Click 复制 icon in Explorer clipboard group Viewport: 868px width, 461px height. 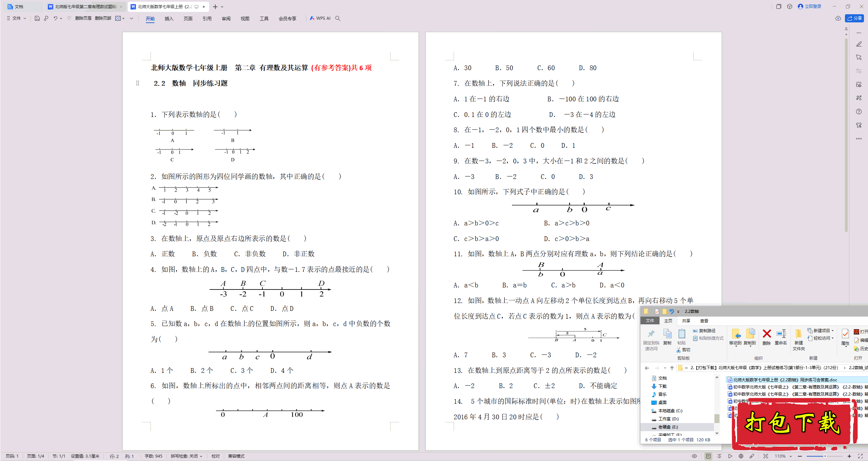667,337
